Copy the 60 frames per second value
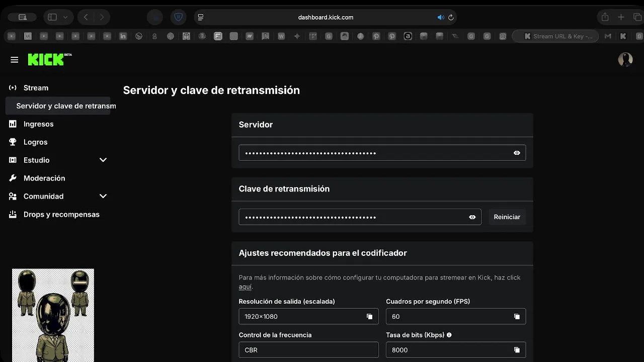Image resolution: width=644 pixels, height=362 pixels. coord(517,316)
